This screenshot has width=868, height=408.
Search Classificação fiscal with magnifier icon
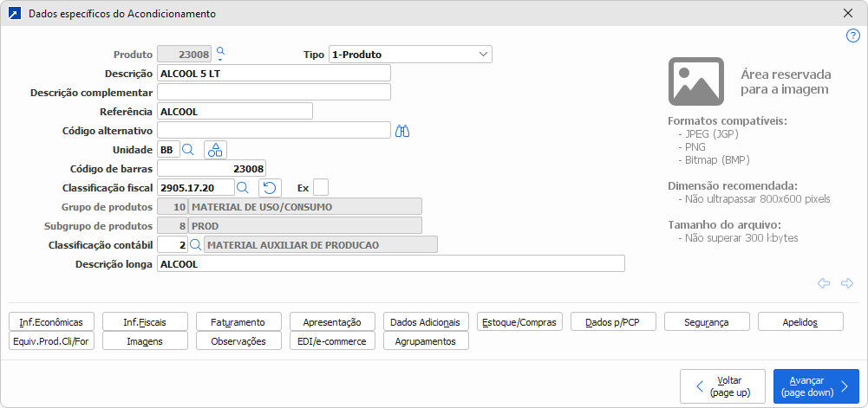tap(243, 187)
